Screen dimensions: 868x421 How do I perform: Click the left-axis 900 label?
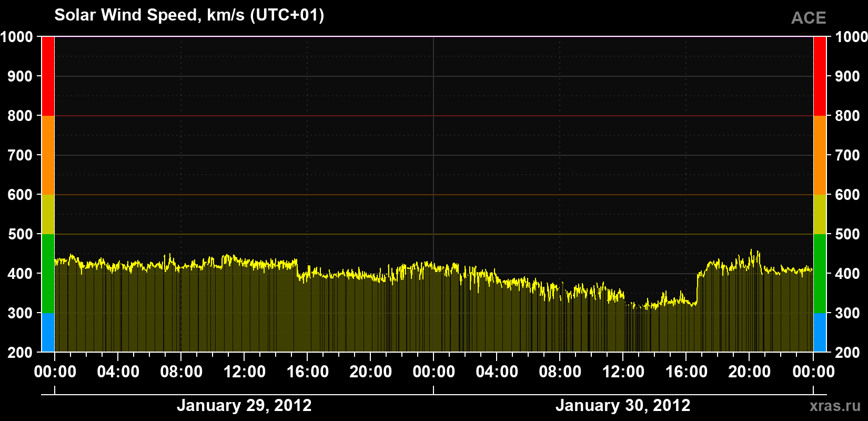[21, 76]
